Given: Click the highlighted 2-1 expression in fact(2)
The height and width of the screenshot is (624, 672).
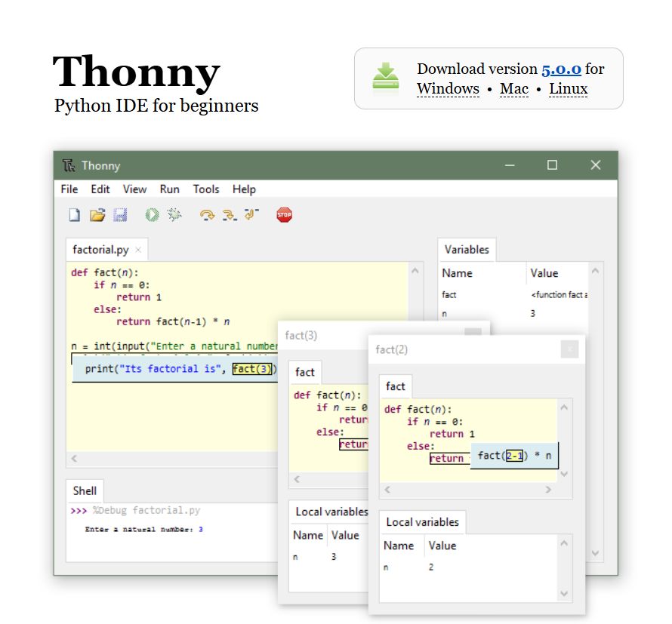Looking at the screenshot, I should point(514,456).
